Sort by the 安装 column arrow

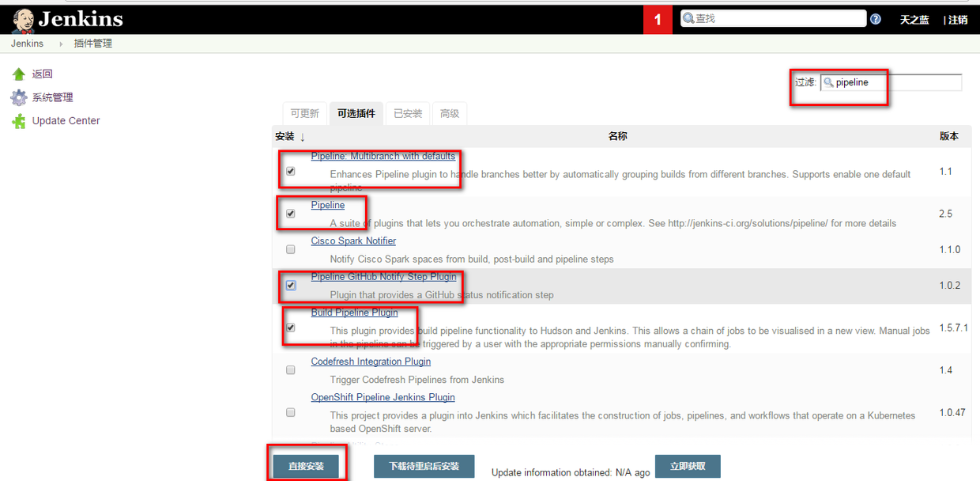(x=303, y=137)
